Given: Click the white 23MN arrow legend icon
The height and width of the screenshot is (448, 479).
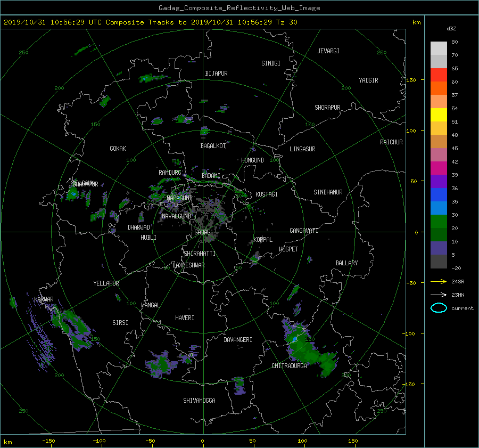Looking at the screenshot, I should tap(439, 295).
